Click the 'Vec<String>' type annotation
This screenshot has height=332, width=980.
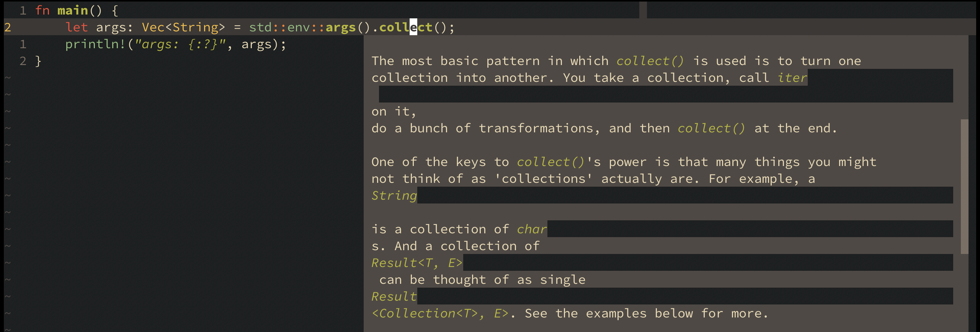pos(183,27)
